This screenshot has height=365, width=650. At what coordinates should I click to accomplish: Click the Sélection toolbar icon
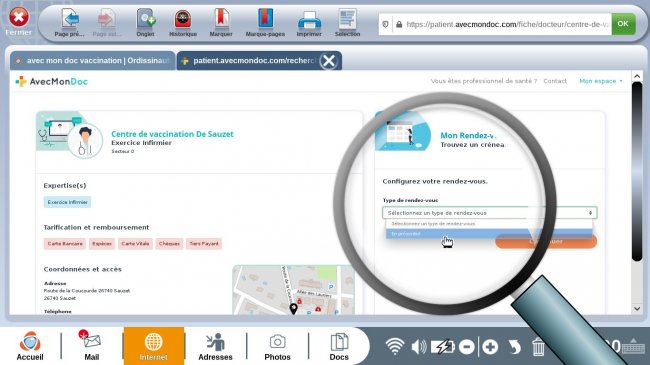[x=347, y=19]
